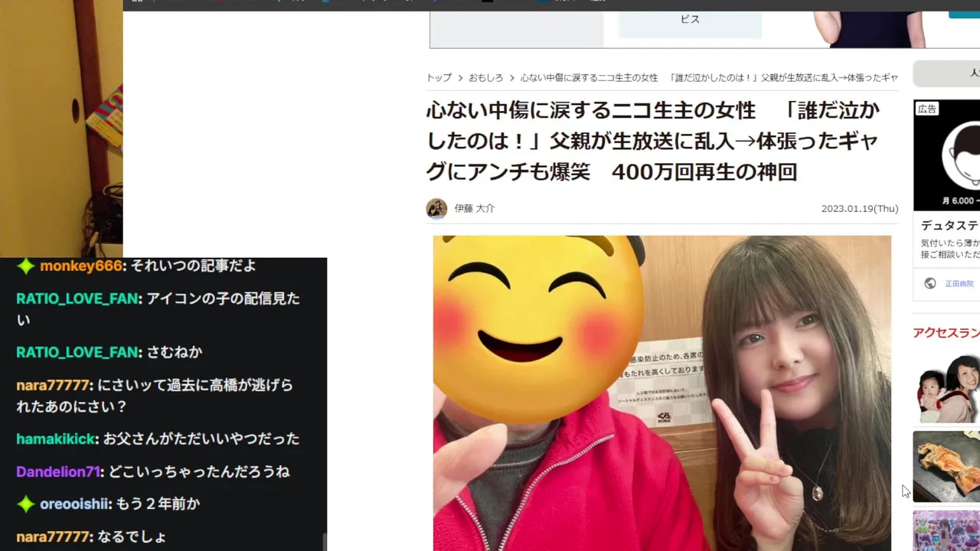The height and width of the screenshot is (551, 980).
Task: Click the article headline text
Action: (x=653, y=141)
